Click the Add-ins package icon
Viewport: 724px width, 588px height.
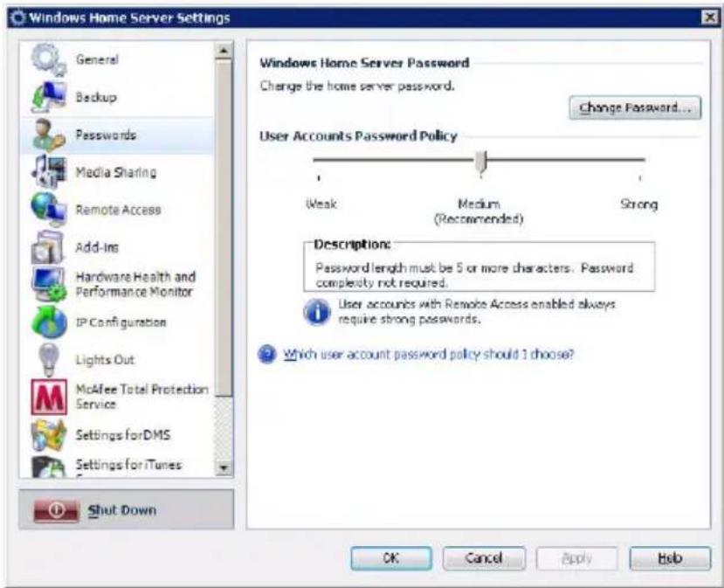(x=47, y=247)
